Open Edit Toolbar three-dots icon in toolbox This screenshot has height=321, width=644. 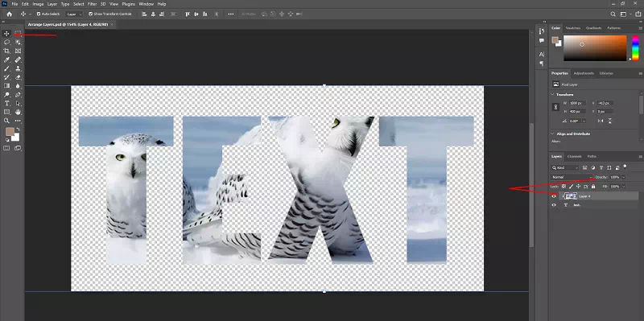18,121
